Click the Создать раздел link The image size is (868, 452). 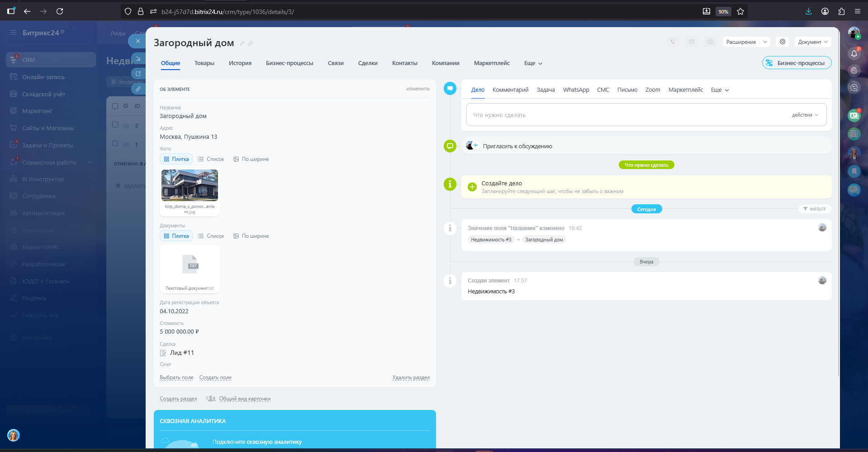(178, 399)
